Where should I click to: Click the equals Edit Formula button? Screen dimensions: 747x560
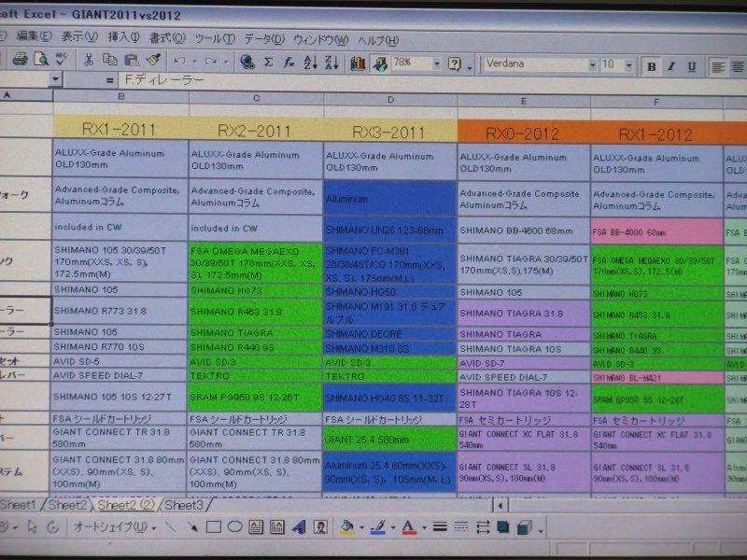109,80
